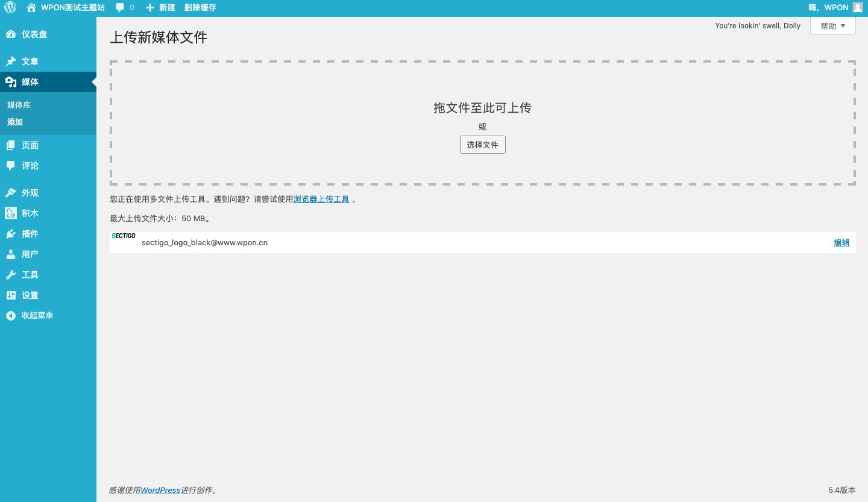Viewport: 868px width, 502px height.
Task: Click the text 最大上传文件大小：50 MB。
Action: tap(160, 218)
